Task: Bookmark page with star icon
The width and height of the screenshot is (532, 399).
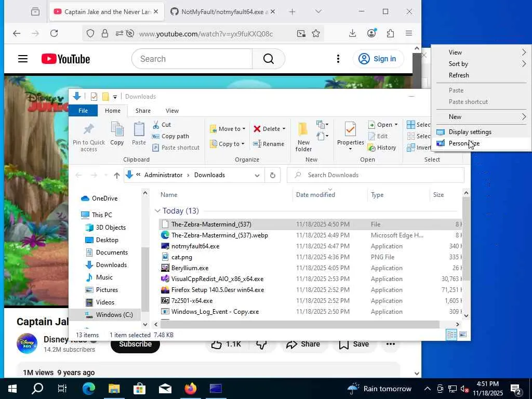Action: point(316,33)
